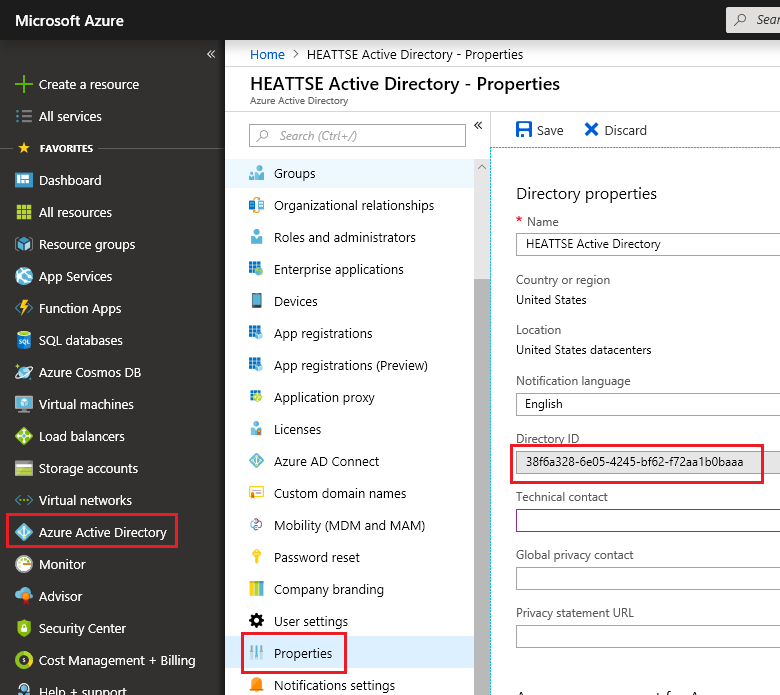Click the Discard button
Viewport: 780px width, 695px height.
615,130
